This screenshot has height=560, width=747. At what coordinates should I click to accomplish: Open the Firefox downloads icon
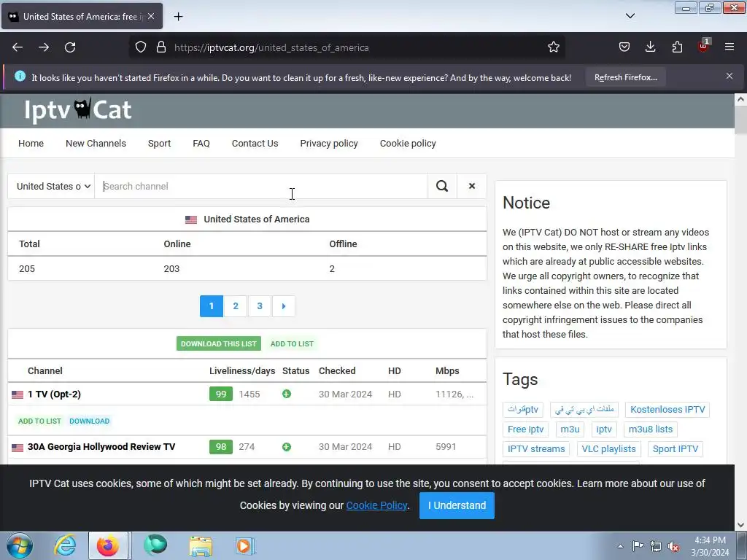[650, 47]
